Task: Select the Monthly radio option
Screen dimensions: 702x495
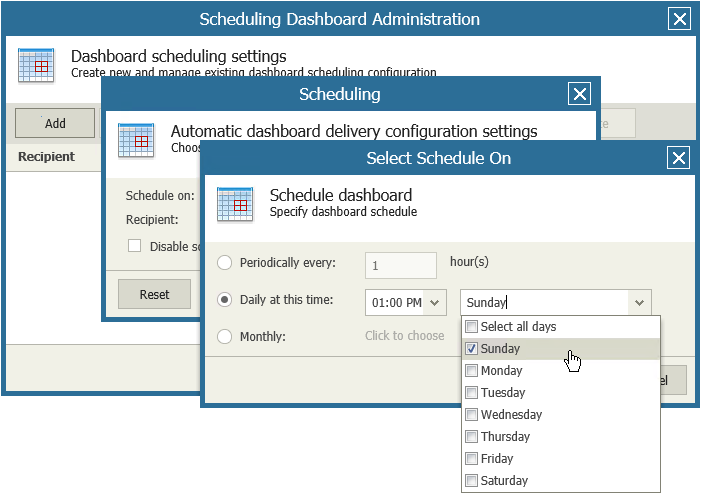Action: point(225,336)
